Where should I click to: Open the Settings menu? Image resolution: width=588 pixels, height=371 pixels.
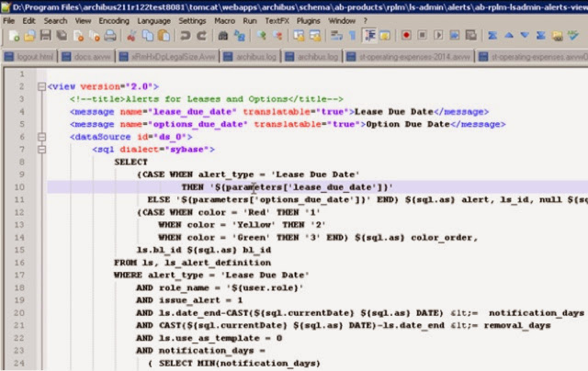click(x=192, y=21)
